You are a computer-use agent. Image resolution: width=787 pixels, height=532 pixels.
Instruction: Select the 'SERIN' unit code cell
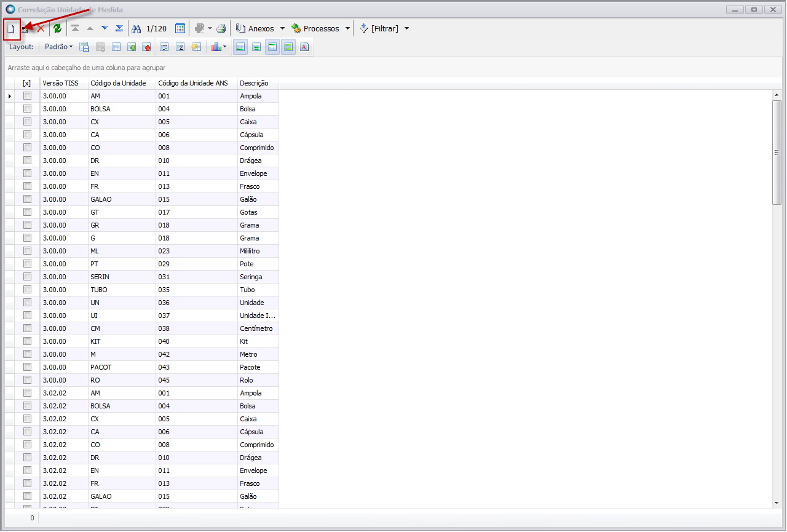coord(122,277)
